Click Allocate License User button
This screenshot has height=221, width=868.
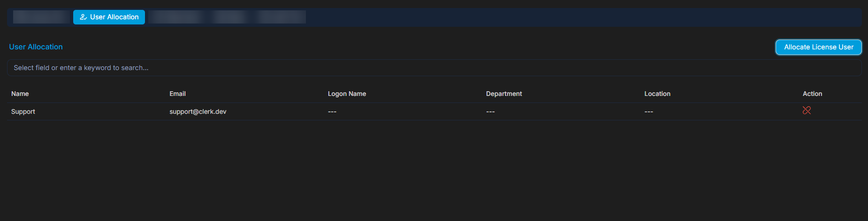coord(819,47)
